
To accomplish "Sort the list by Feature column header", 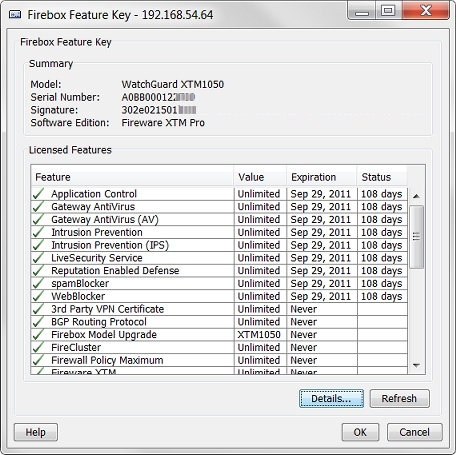I will (132, 177).
